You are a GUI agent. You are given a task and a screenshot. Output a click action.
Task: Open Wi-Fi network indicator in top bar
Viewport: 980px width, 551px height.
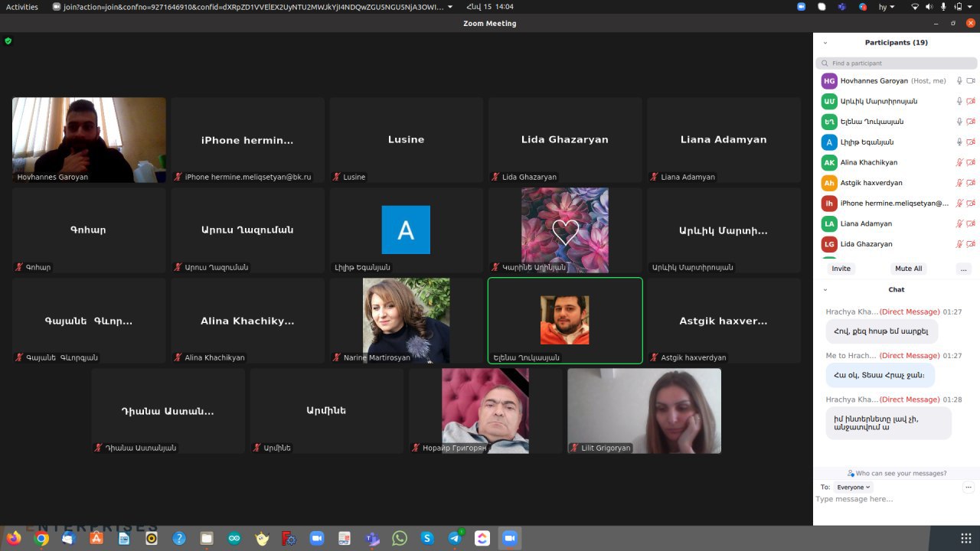point(914,6)
